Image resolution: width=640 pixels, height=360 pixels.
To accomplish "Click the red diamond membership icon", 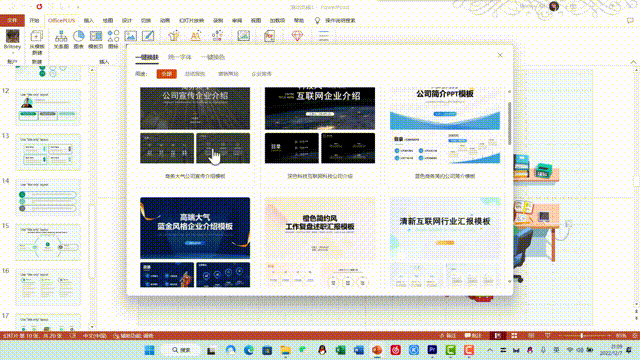I will coord(297,36).
